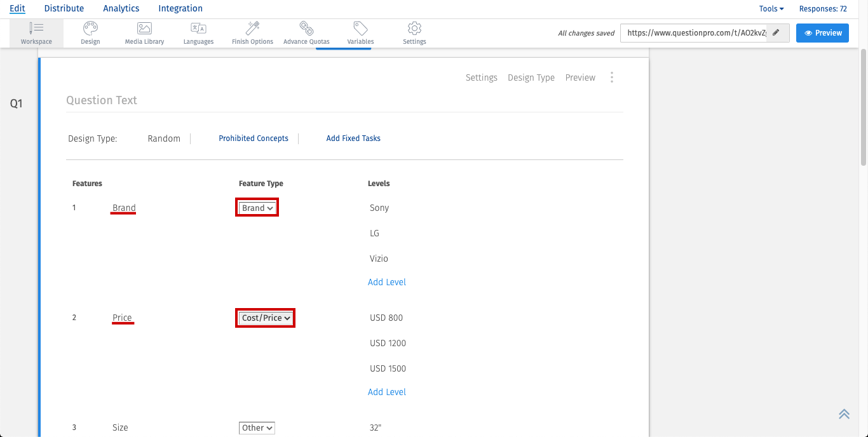Click the Brand feature name
The width and height of the screenshot is (868, 437).
[x=124, y=208]
